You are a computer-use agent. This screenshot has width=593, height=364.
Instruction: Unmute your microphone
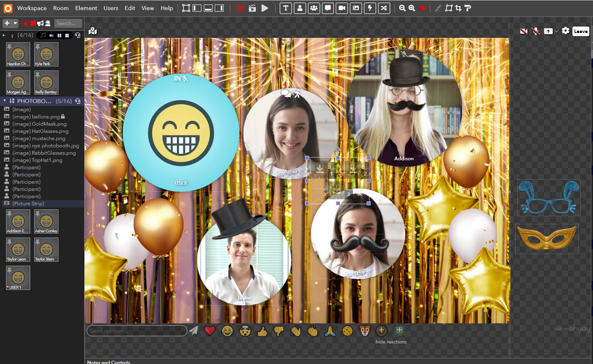click(536, 31)
